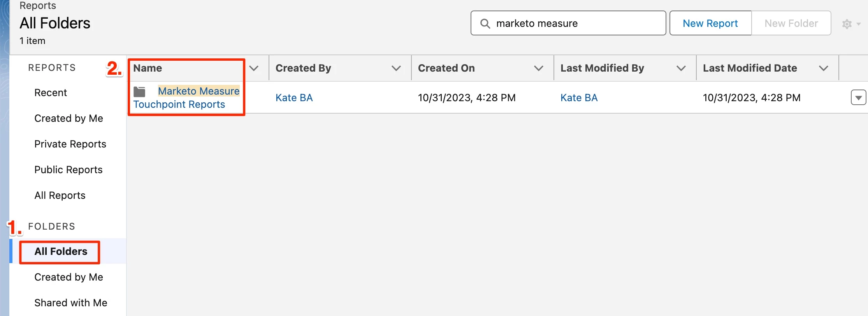
Task: Click the New Folder button
Action: (791, 23)
